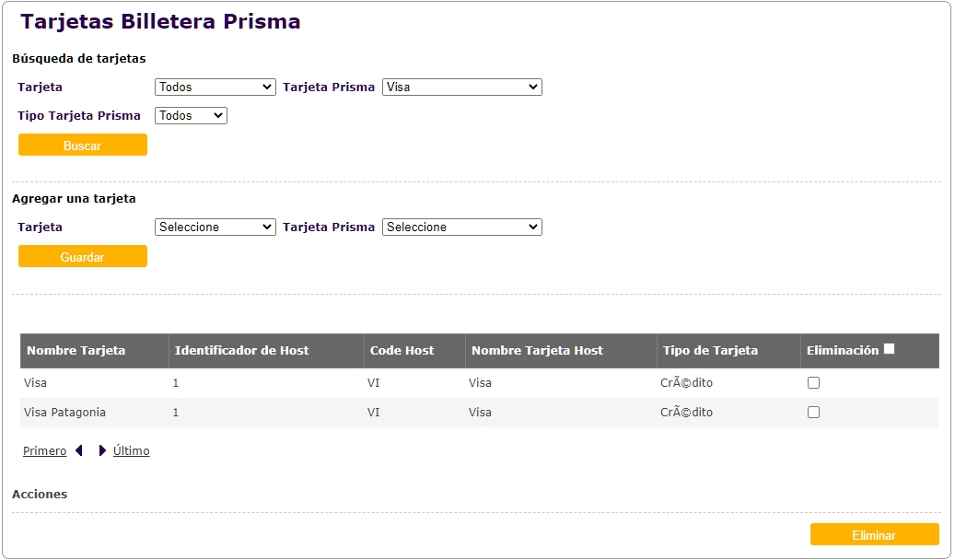Click the Tipo de Tarjeta column header
The image size is (955, 560).
(710, 351)
